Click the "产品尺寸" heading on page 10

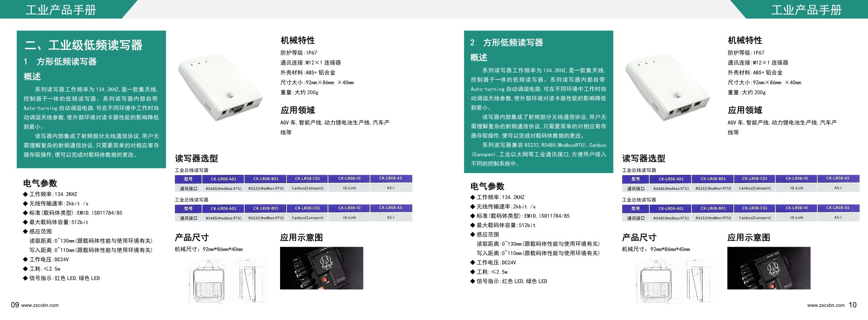click(639, 237)
